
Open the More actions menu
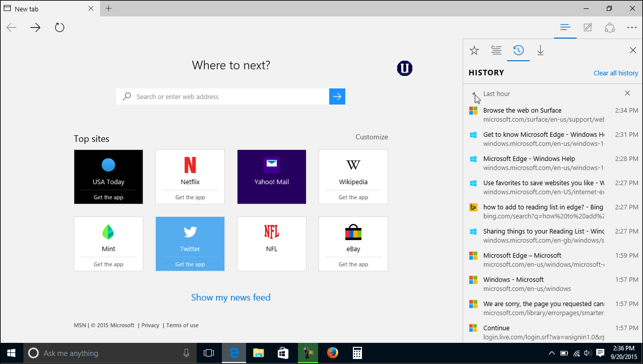[631, 28]
